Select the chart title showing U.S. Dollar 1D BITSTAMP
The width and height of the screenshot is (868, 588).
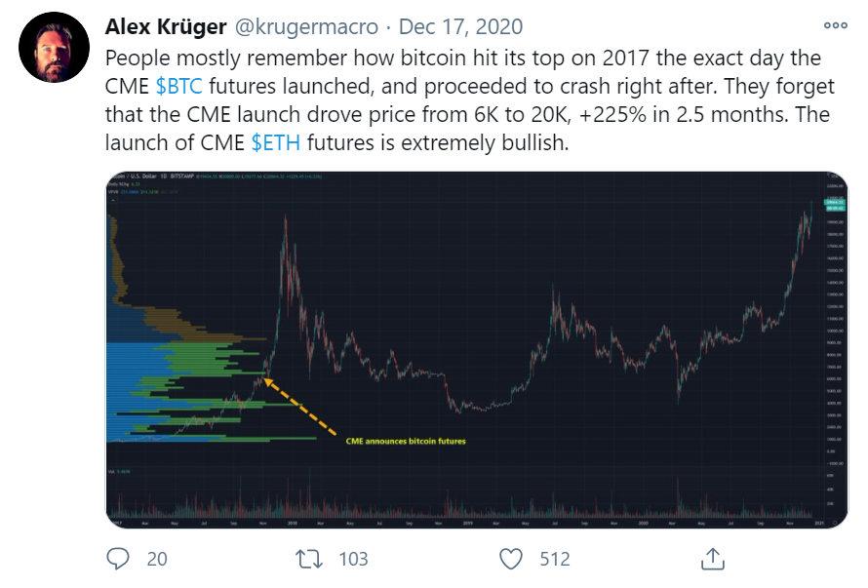coord(150,176)
